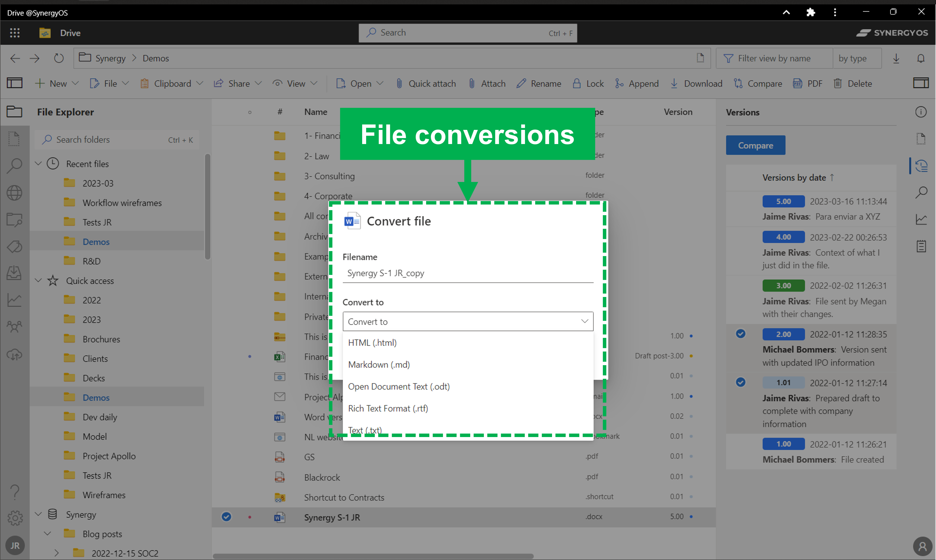Uncheck the Synergy S-1 JR file row
This screenshot has width=936, height=560.
pos(226,517)
